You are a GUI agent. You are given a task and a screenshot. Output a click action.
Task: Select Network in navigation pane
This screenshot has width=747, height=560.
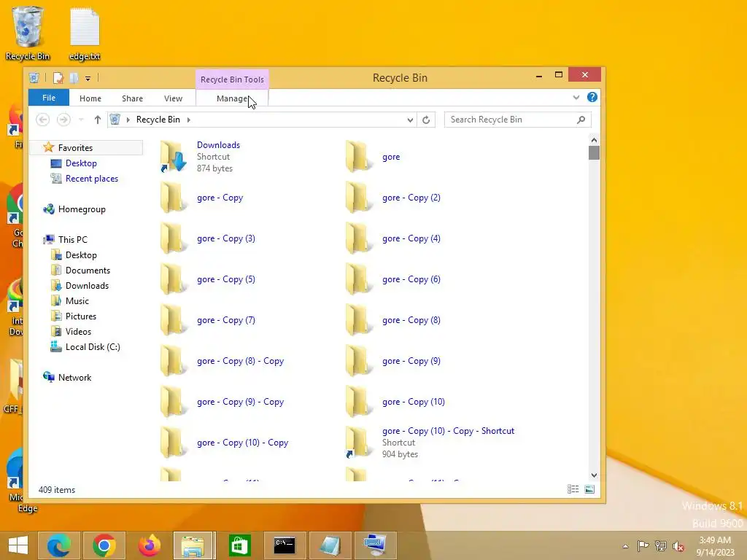pyautogui.click(x=74, y=378)
